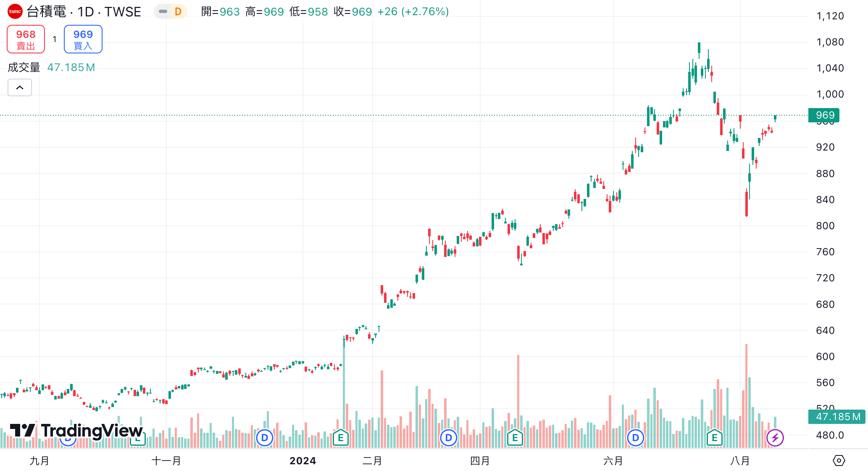Open chart settings hexagon icon at corner

tap(839, 460)
